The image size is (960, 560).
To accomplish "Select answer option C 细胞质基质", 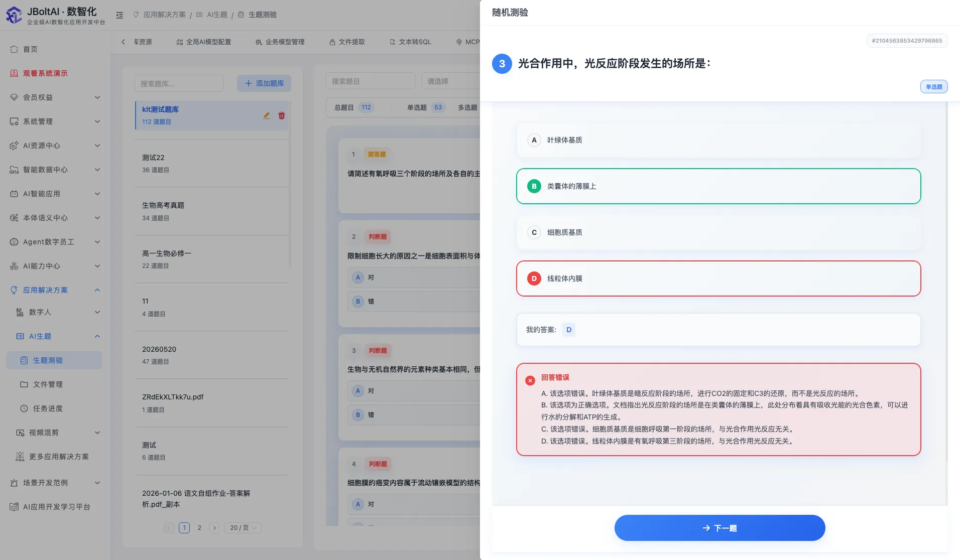I will (x=718, y=232).
